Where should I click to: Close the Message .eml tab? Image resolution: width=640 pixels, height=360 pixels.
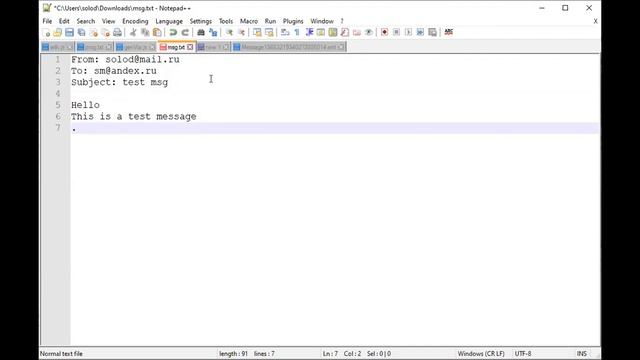341,47
